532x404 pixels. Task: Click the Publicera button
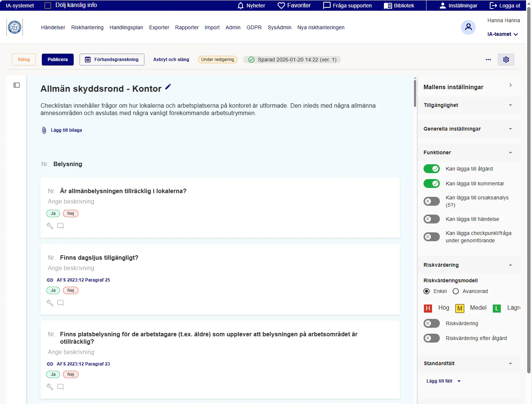(x=58, y=60)
